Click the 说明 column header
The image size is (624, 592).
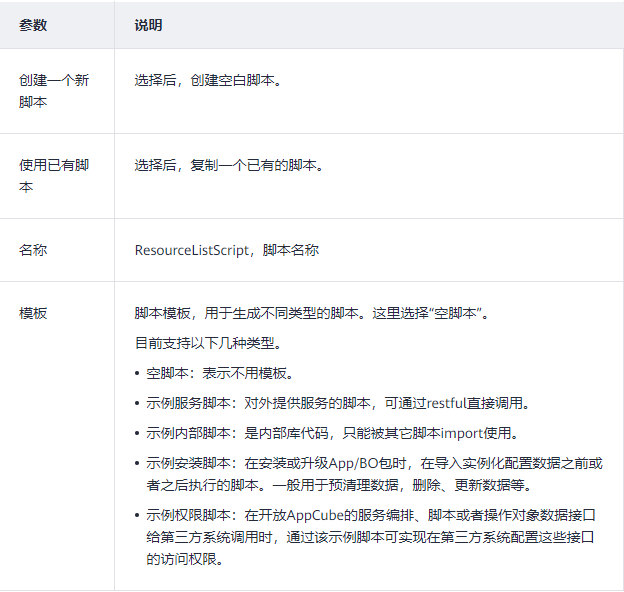point(148,25)
